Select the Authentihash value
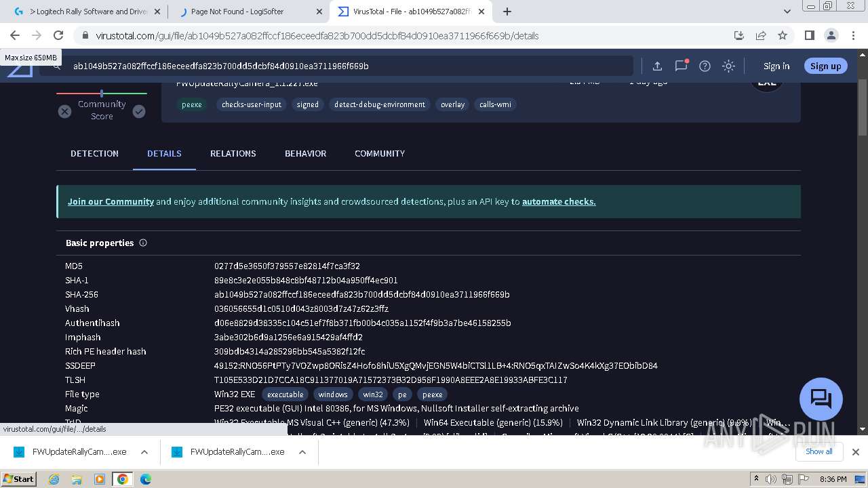868x488 pixels. pos(363,323)
